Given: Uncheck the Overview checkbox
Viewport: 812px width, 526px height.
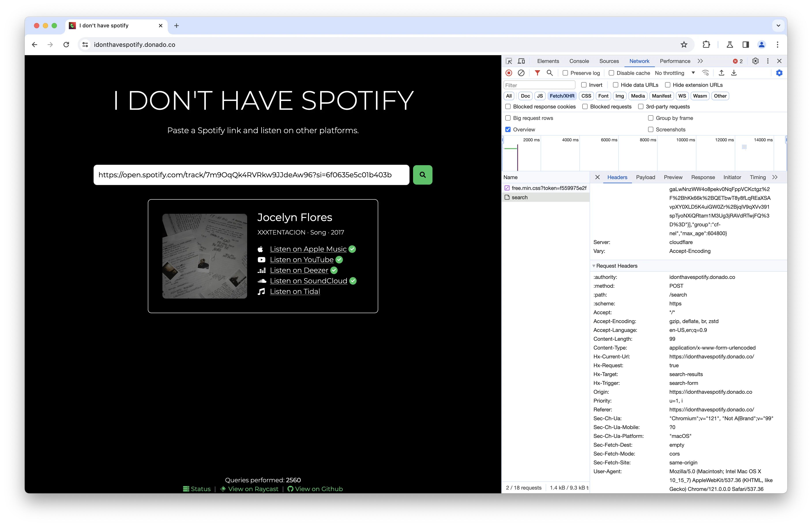Looking at the screenshot, I should click(x=508, y=129).
